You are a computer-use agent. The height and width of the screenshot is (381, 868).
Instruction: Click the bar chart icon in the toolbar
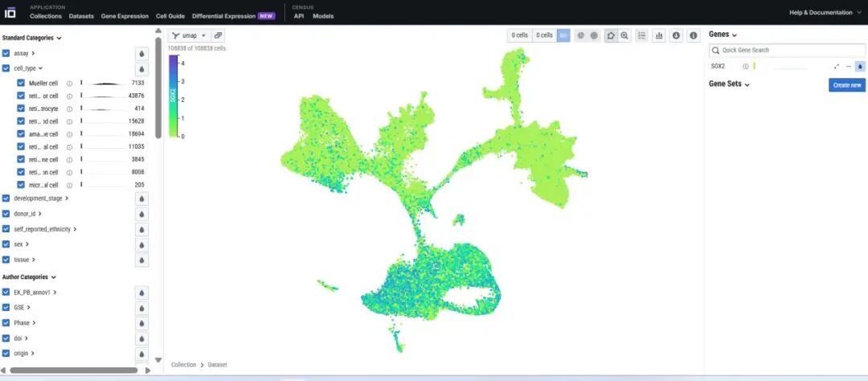pyautogui.click(x=659, y=35)
